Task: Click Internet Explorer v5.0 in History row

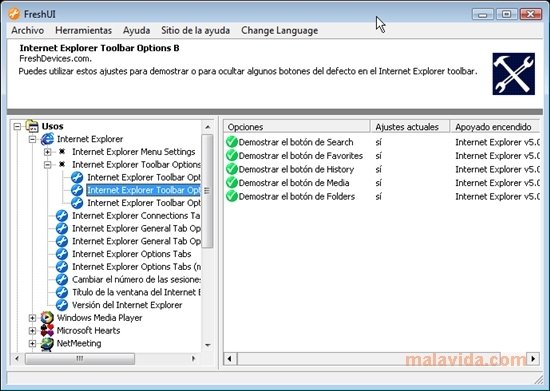Action: pyautogui.click(x=497, y=169)
